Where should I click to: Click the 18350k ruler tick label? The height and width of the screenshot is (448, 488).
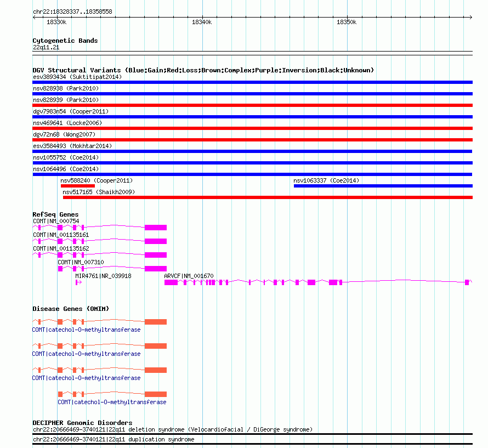point(347,22)
